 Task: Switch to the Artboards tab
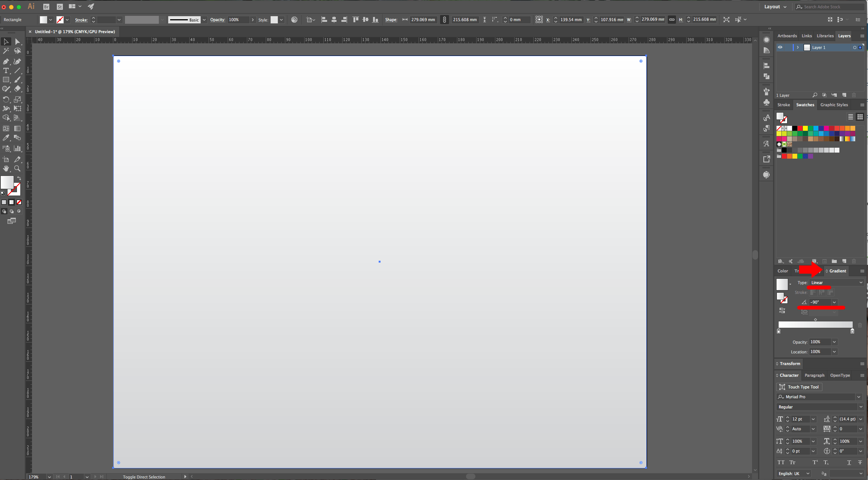787,35
